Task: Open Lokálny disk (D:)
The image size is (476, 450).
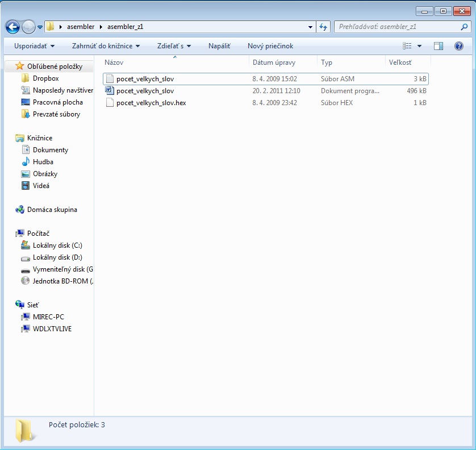Action: [x=57, y=257]
